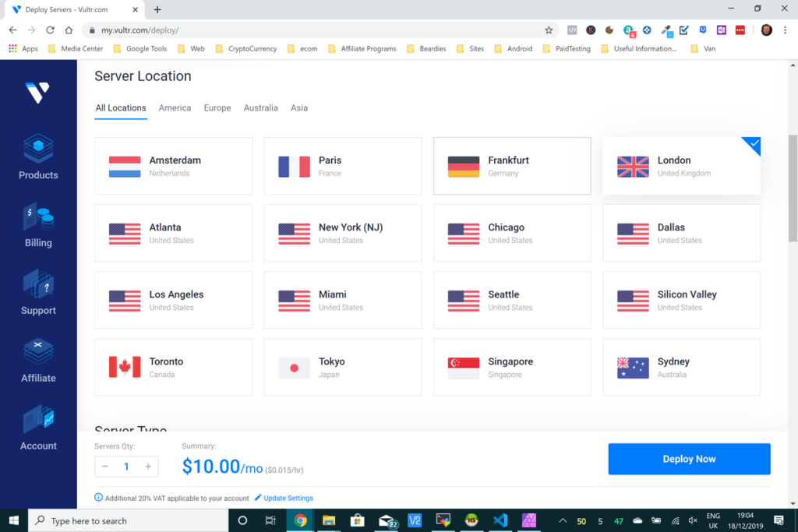798x532 pixels.
Task: Click the VAT info icon
Action: tap(98, 498)
